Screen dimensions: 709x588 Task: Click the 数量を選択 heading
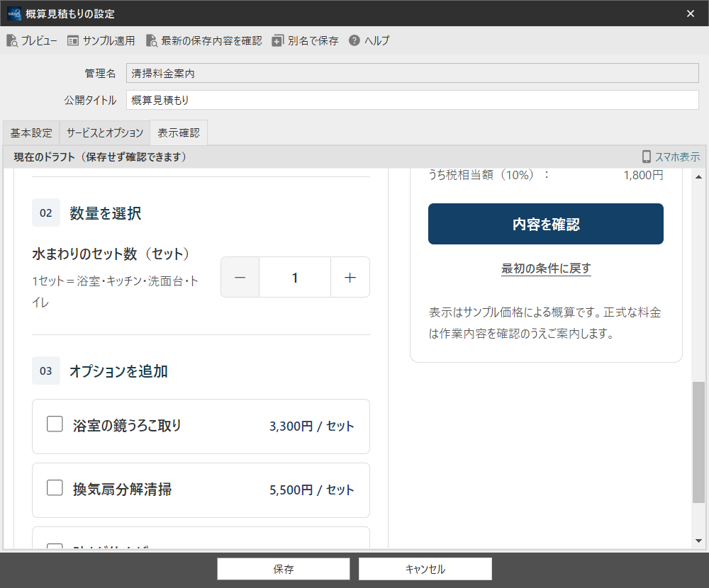pyautogui.click(x=106, y=213)
